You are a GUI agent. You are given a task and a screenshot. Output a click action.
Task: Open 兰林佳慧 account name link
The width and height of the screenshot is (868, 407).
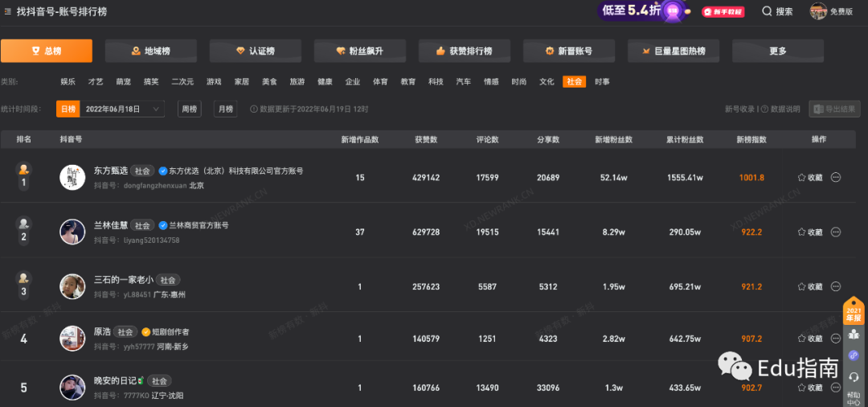(x=111, y=225)
